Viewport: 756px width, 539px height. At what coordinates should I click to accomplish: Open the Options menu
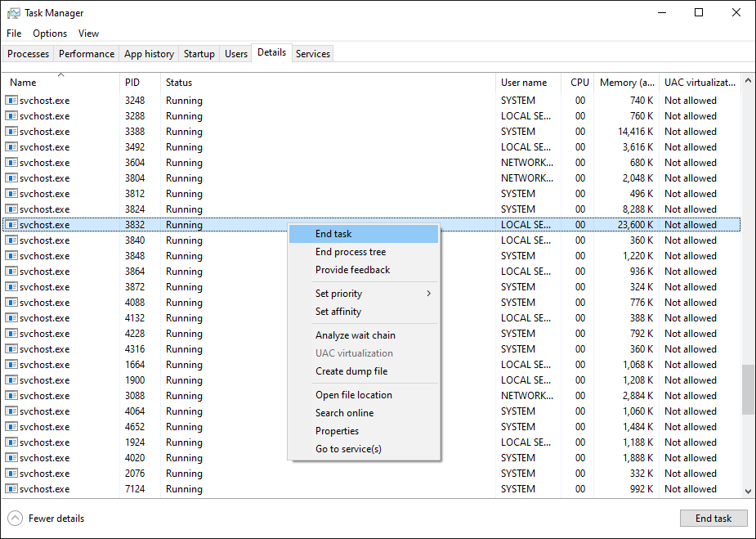click(50, 34)
